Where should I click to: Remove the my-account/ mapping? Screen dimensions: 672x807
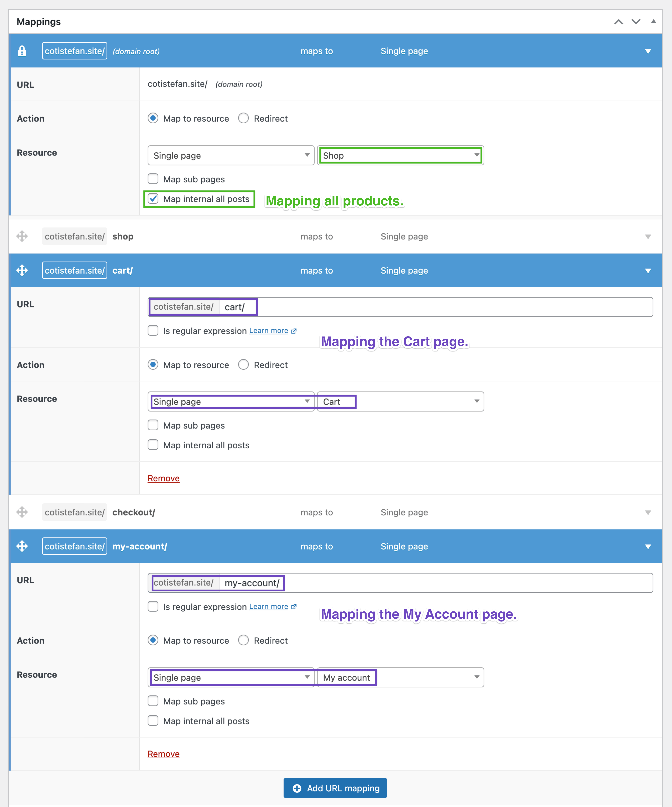[x=163, y=754]
